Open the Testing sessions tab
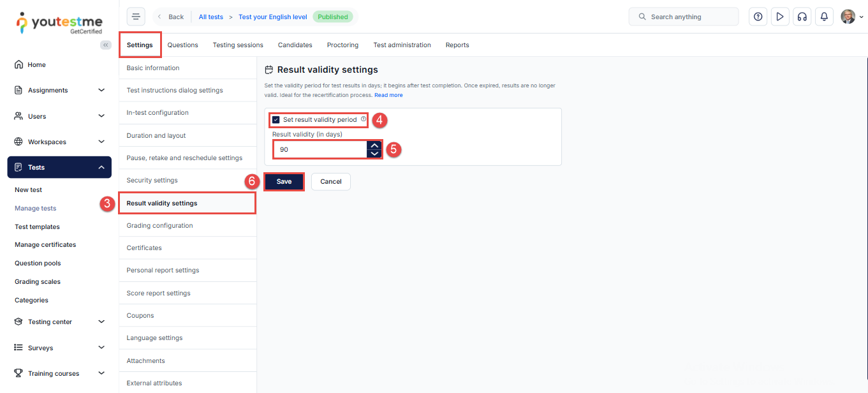The image size is (868, 393). click(x=238, y=45)
